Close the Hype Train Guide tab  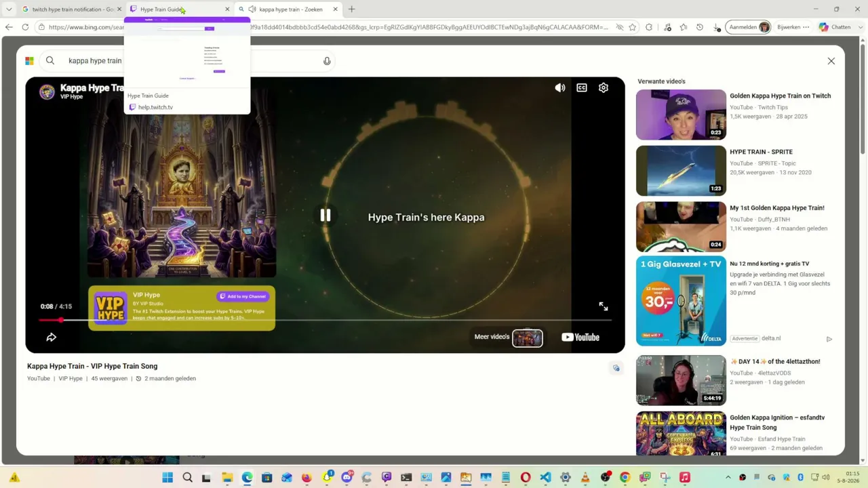(x=227, y=9)
